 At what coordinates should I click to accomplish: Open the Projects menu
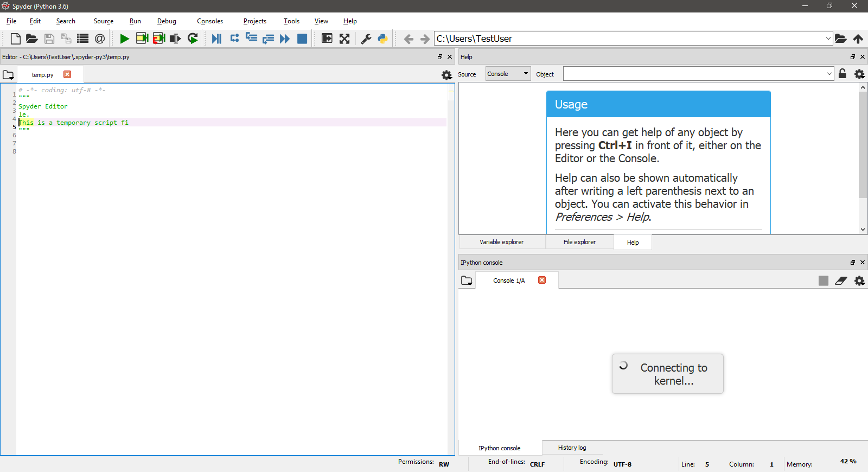click(255, 21)
